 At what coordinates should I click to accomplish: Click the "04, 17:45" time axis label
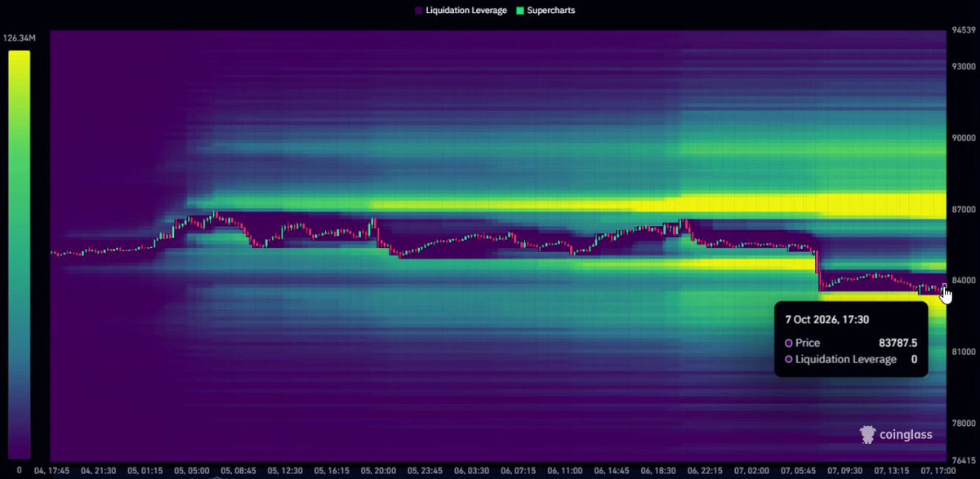click(51, 471)
